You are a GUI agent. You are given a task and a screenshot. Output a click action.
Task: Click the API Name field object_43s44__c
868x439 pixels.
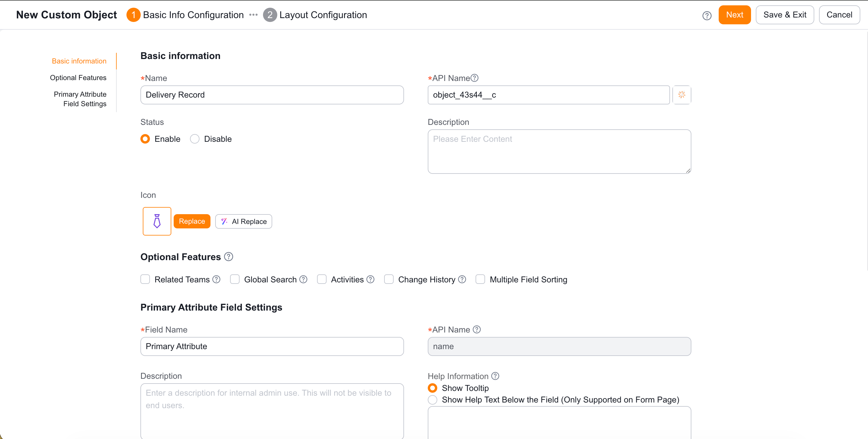[549, 95]
